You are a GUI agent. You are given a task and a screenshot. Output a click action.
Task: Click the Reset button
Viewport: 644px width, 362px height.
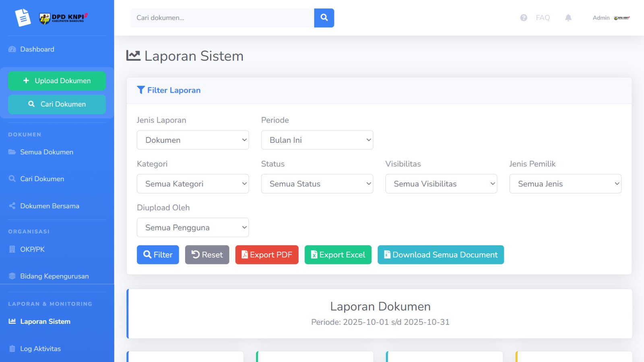pyautogui.click(x=207, y=255)
